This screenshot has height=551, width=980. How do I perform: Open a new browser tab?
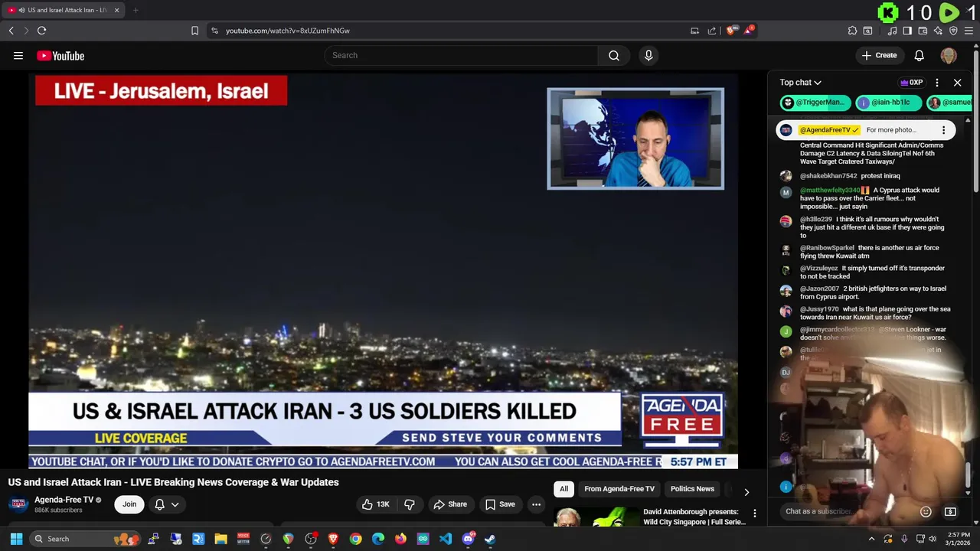tap(136, 10)
